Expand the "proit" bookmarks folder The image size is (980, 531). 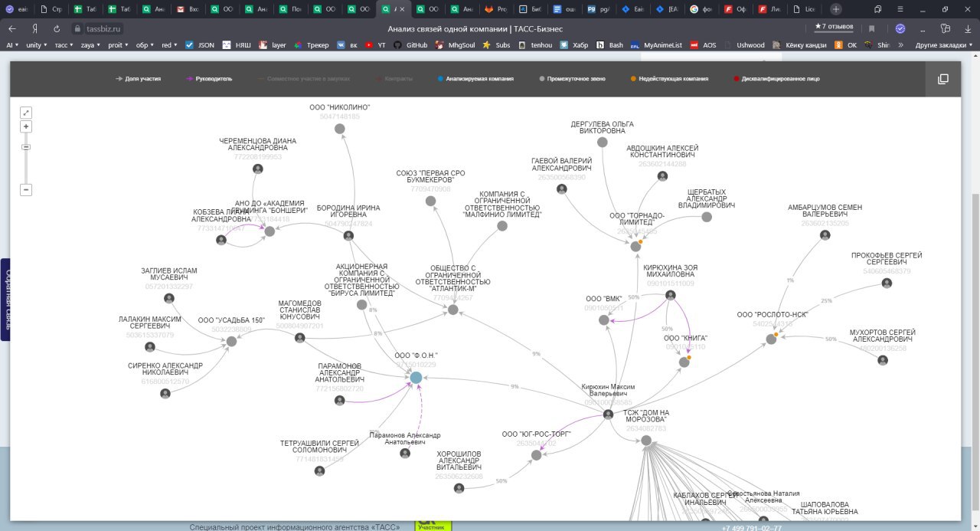118,45
